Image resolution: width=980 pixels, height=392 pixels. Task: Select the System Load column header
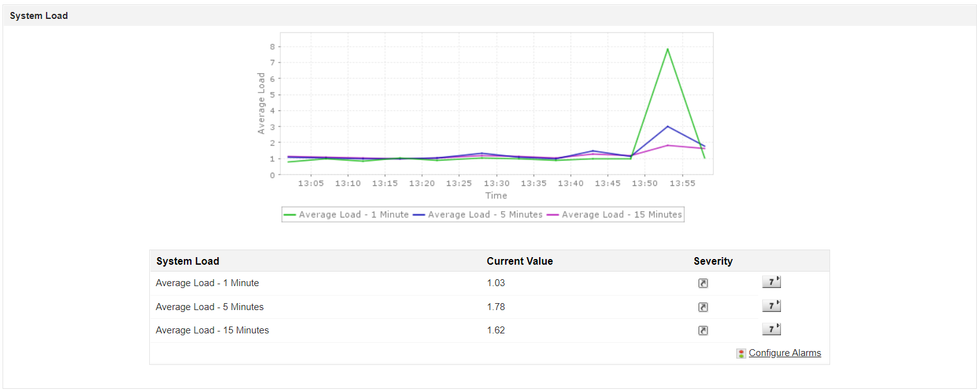(x=187, y=261)
